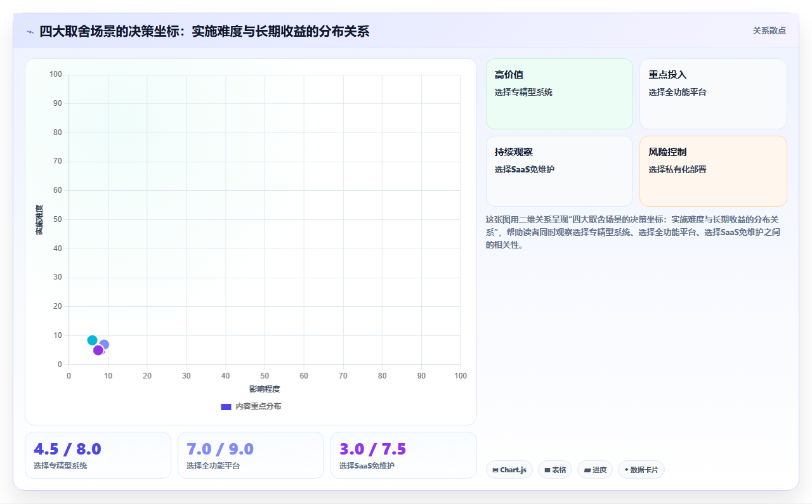Click the lightning icon beside the title

[30, 31]
